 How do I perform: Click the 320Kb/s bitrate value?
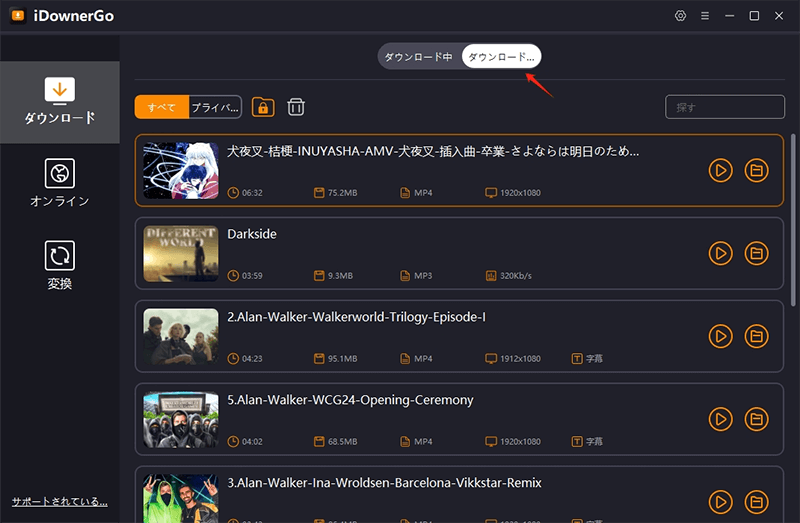516,276
